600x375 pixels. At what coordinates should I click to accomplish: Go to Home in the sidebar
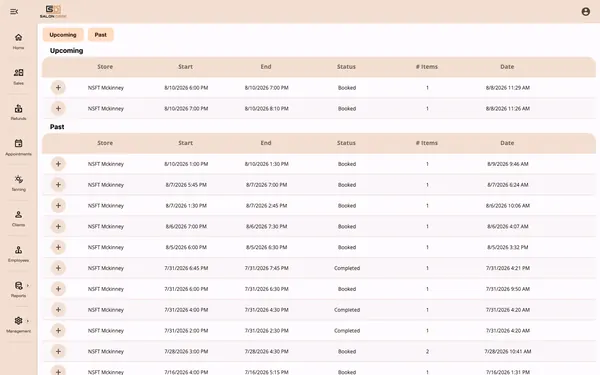coord(18,41)
